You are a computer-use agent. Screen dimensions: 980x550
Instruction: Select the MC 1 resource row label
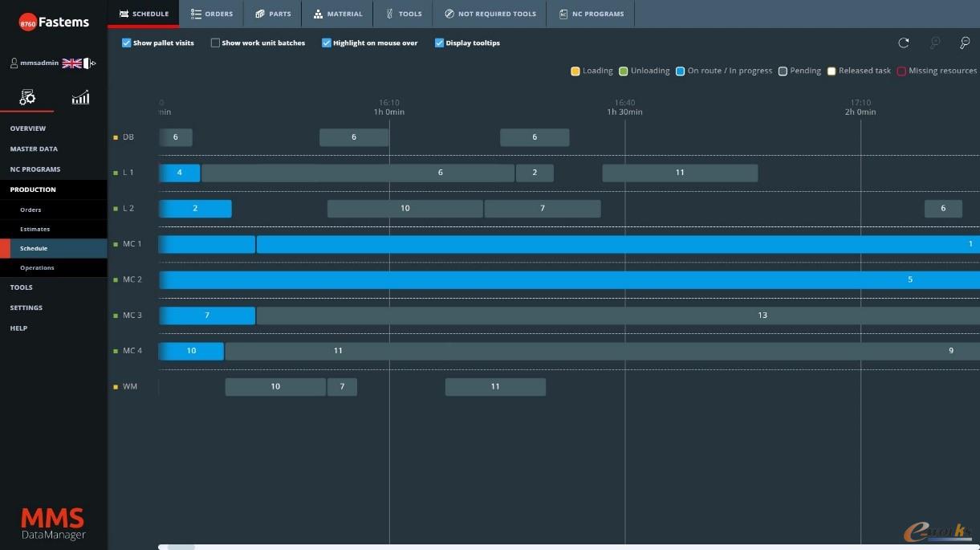tap(132, 244)
